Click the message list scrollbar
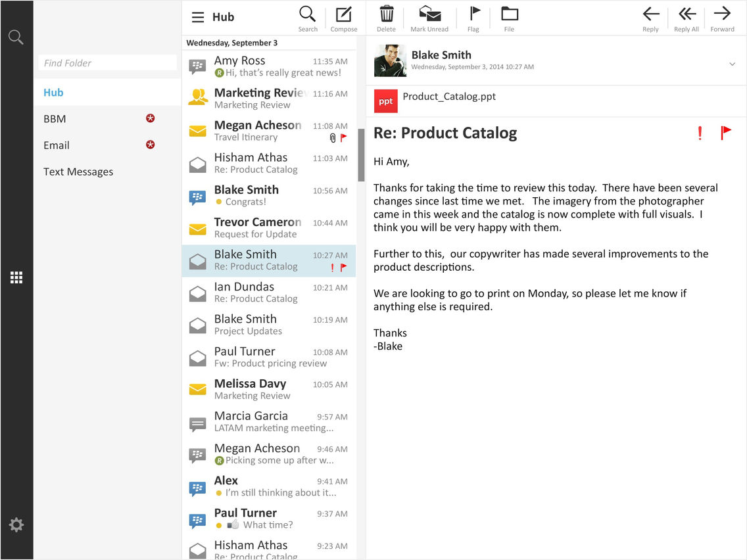This screenshot has height=560, width=747. [361, 154]
